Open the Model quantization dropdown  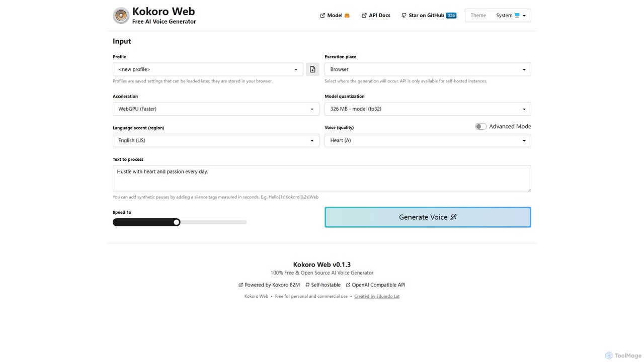click(428, 109)
